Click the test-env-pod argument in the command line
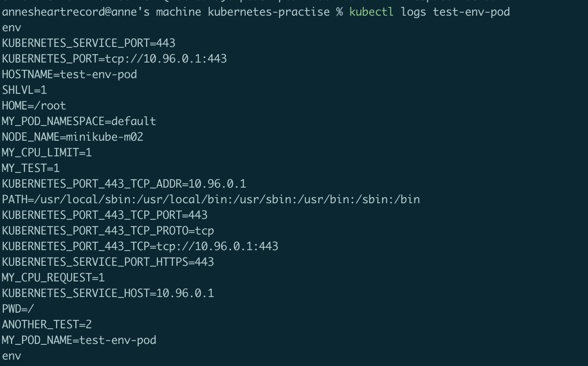The height and width of the screenshot is (366, 588). point(471,12)
